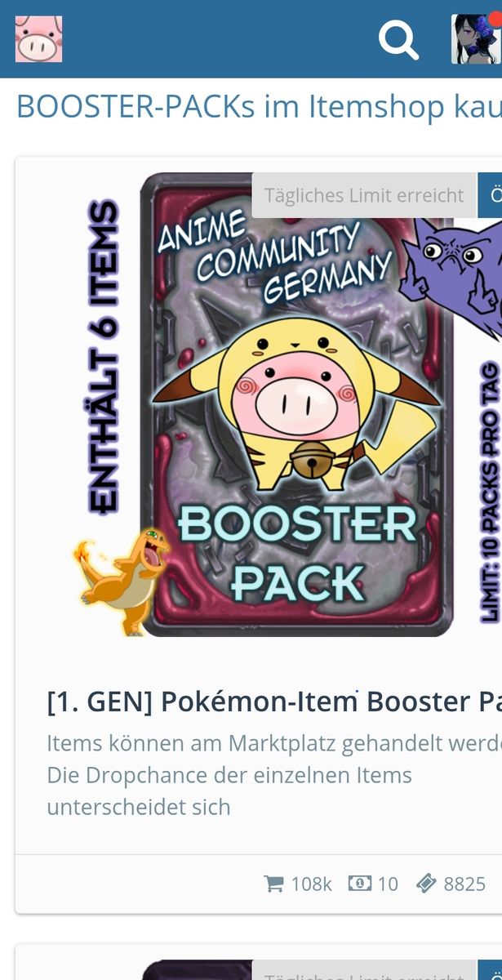The width and height of the screenshot is (502, 980).
Task: Click the blue button beside Tägliches Limit erreicht
Action: (490, 195)
